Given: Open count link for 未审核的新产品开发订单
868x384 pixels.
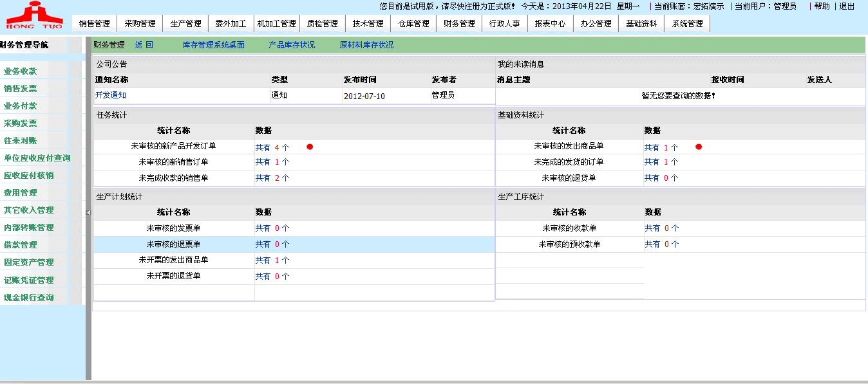Looking at the screenshot, I should 272,147.
